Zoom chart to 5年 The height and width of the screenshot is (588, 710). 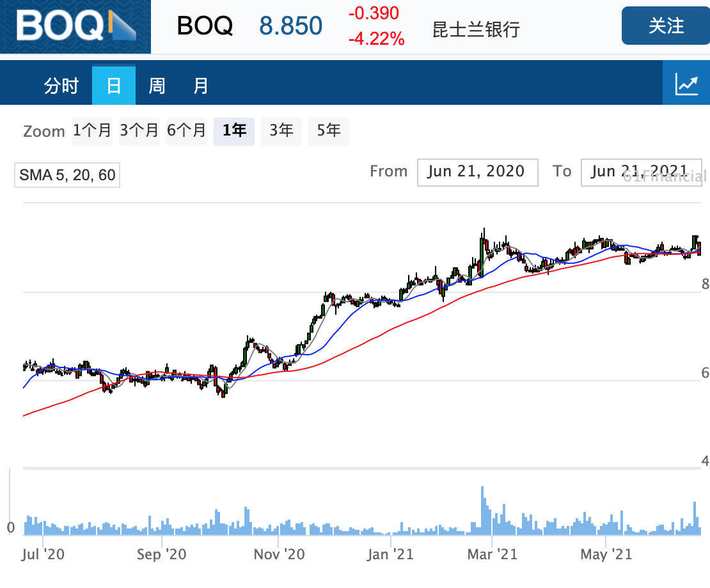click(x=328, y=131)
